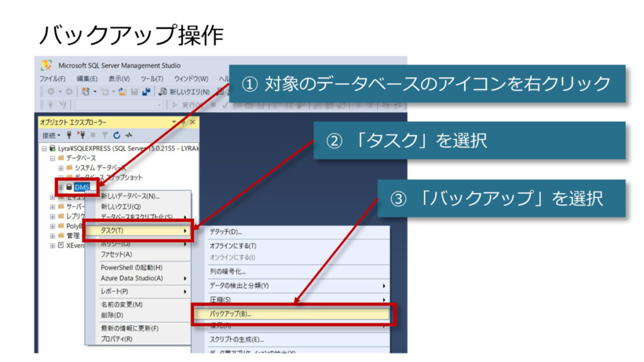This screenshot has width=644, height=362.
Task: Refresh Object Explorer with the circular arrow icon
Action: pos(117,135)
